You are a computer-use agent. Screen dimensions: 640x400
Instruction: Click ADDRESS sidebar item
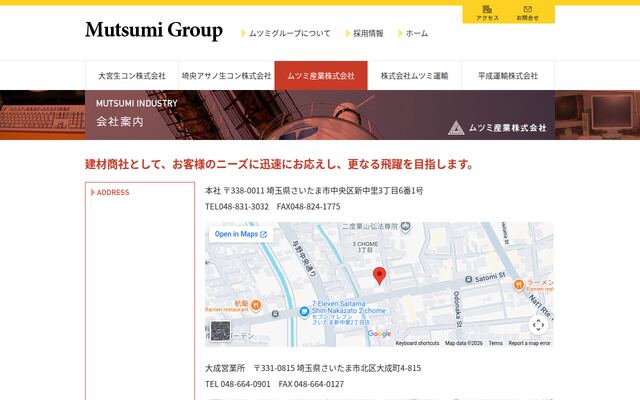pos(110,192)
